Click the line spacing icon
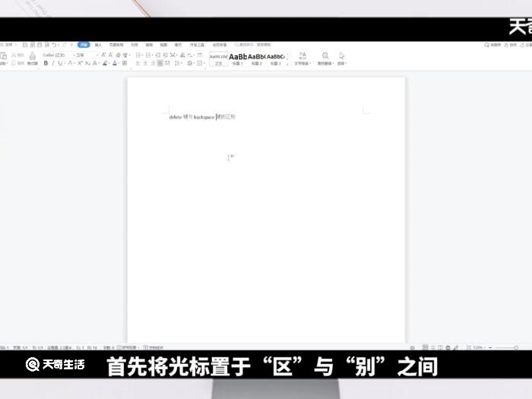This screenshot has height=399, width=532. point(177,63)
